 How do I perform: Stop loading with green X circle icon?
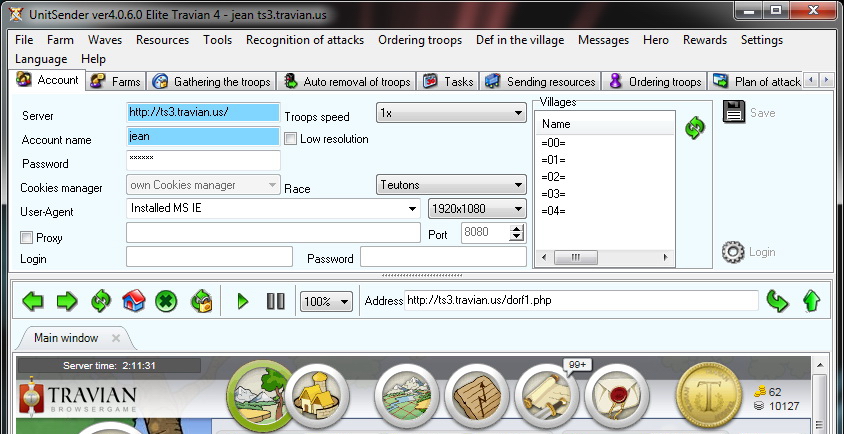(166, 301)
